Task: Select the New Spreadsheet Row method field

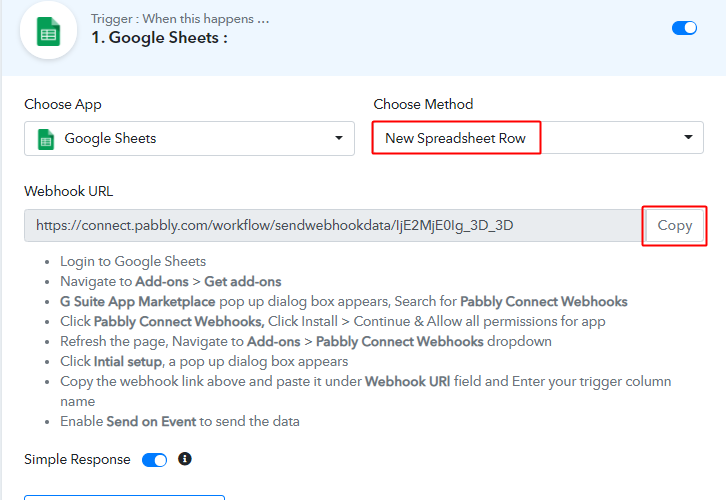Action: tap(538, 138)
